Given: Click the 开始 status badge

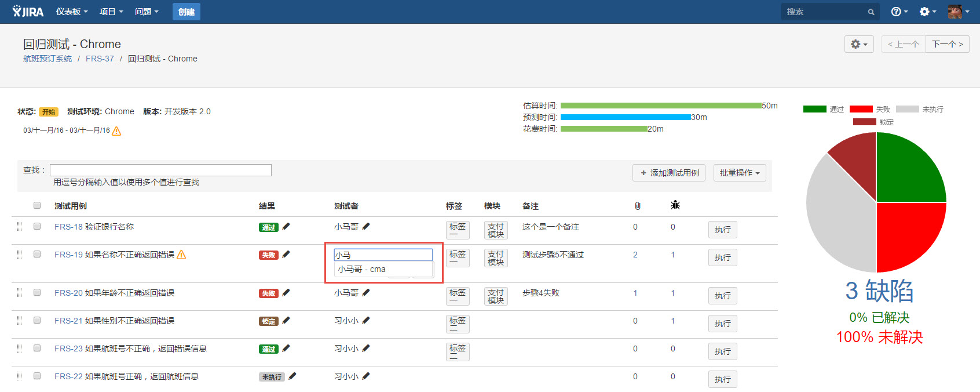Looking at the screenshot, I should coord(49,112).
